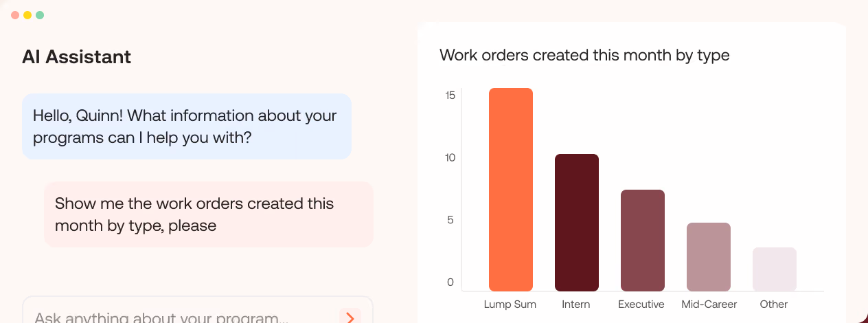This screenshot has height=323, width=868.
Task: Click the Intern axis label
Action: 576,304
